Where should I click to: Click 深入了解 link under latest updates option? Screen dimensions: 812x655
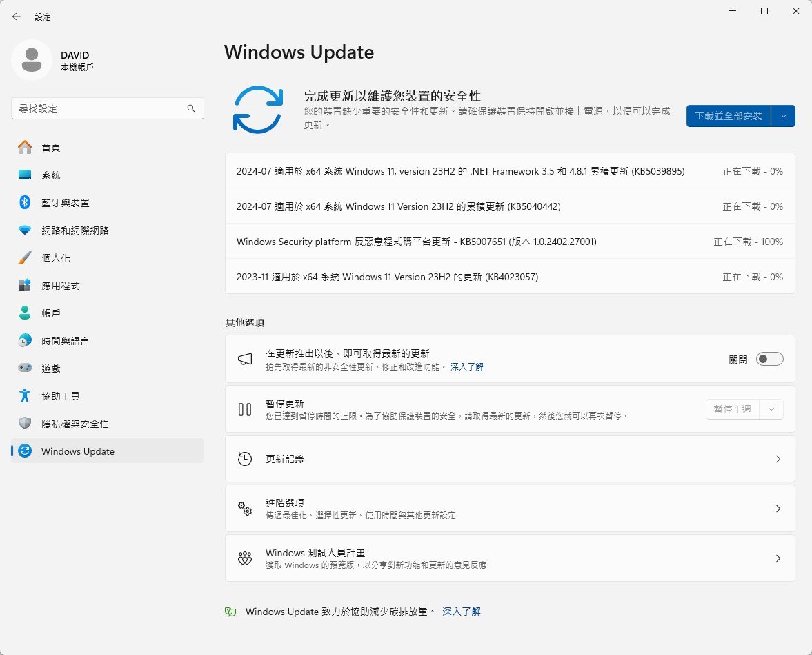466,367
